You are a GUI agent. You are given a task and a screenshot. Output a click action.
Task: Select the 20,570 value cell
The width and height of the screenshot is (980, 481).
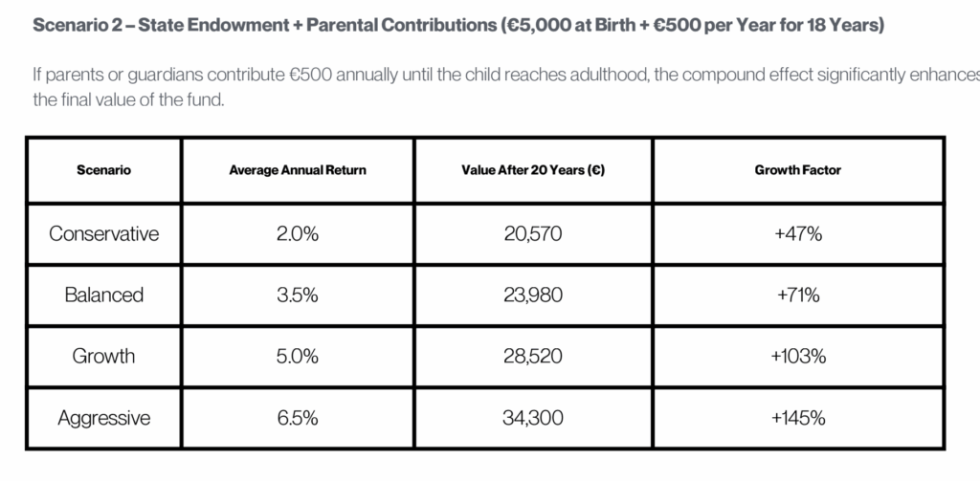[533, 233]
